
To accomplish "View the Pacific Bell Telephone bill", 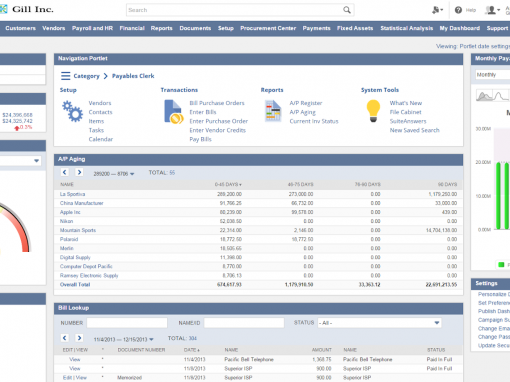I will 75,359.
